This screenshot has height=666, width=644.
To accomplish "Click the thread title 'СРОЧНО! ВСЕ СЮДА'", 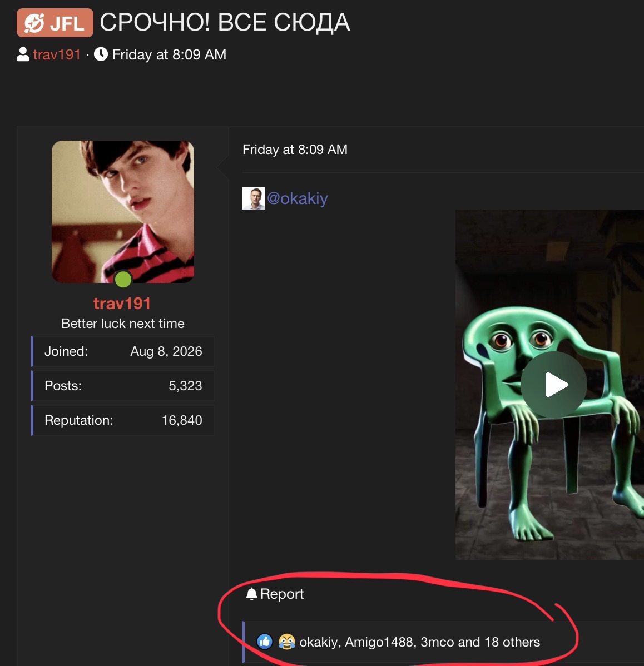I will (225, 22).
